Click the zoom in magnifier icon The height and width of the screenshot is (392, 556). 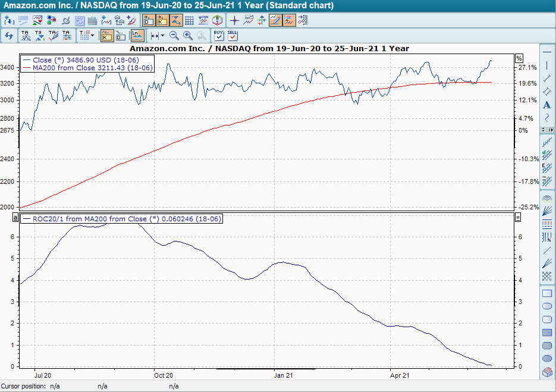[187, 36]
